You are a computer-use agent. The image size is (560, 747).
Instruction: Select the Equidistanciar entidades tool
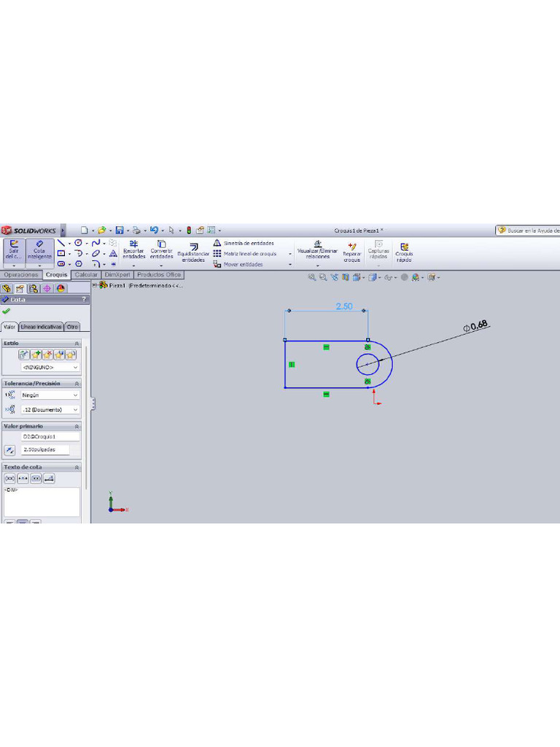193,252
